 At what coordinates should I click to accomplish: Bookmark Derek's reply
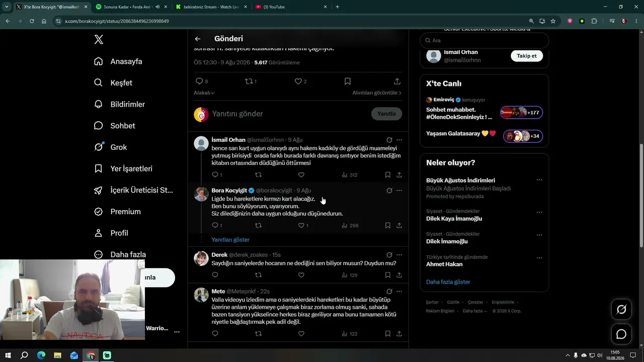pos(387,275)
